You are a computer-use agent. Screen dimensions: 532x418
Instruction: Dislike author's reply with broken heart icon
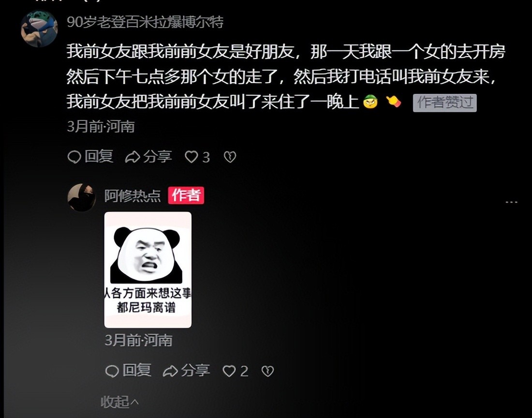point(268,371)
